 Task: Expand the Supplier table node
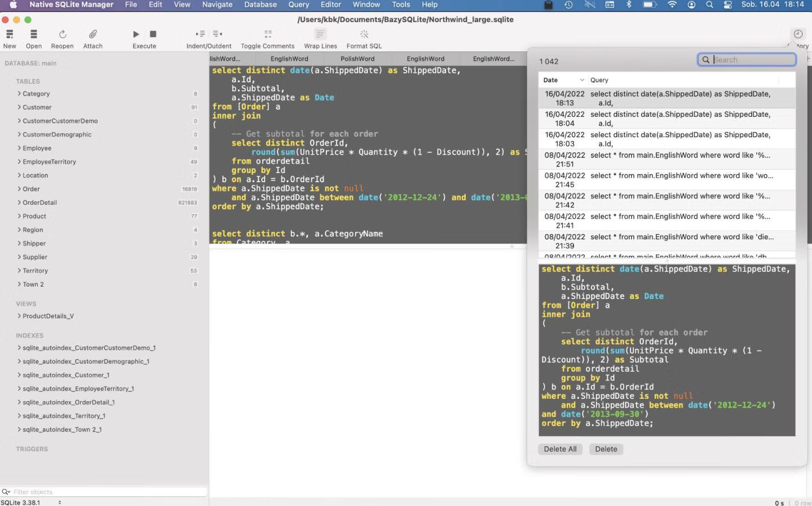click(x=19, y=257)
